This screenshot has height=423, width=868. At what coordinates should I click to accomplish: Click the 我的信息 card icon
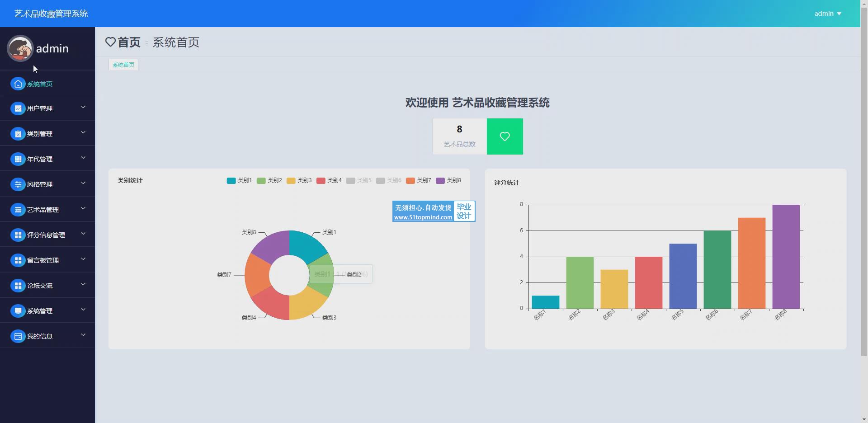tap(18, 336)
